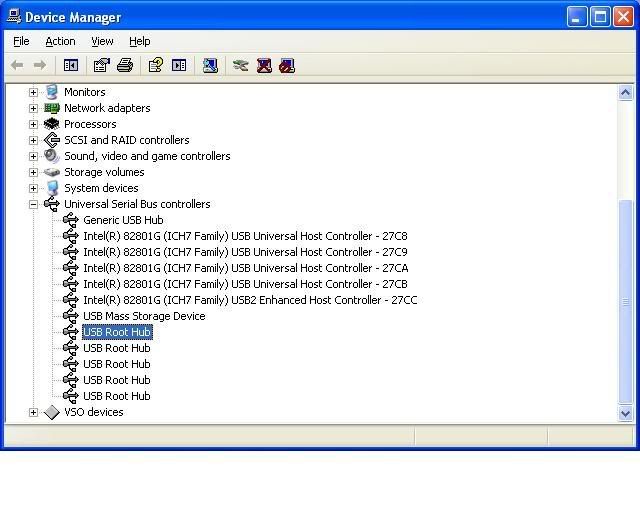The width and height of the screenshot is (640, 524).
Task: Expand the System devices node
Action: pyautogui.click(x=33, y=188)
